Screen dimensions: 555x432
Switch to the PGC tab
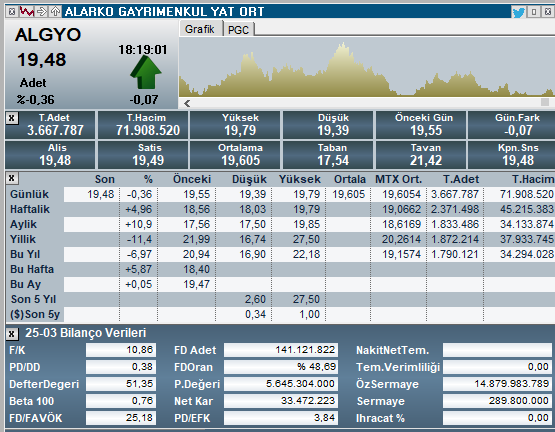click(238, 30)
